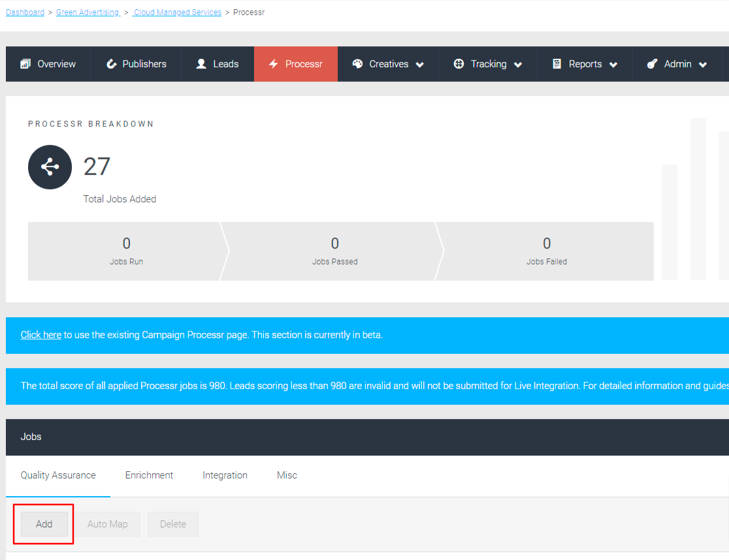The width and height of the screenshot is (729, 560).
Task: Navigate to Dashboard via the breadcrumb
Action: coord(25,12)
